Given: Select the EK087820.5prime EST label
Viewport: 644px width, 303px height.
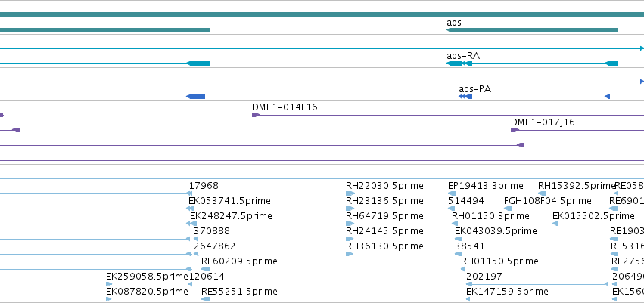Looking at the screenshot, I should (x=147, y=292).
